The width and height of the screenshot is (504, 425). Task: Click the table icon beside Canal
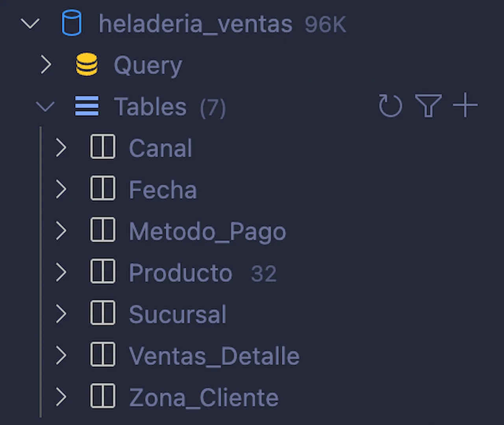click(x=102, y=147)
